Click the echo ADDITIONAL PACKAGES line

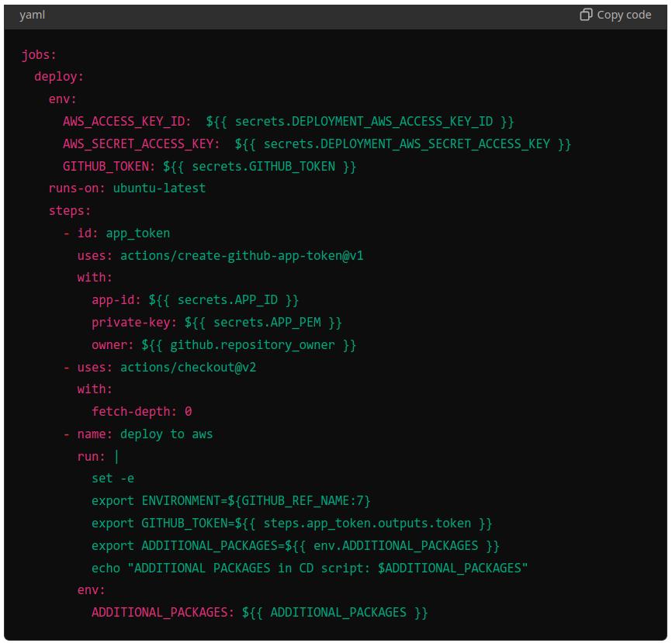pos(310,568)
